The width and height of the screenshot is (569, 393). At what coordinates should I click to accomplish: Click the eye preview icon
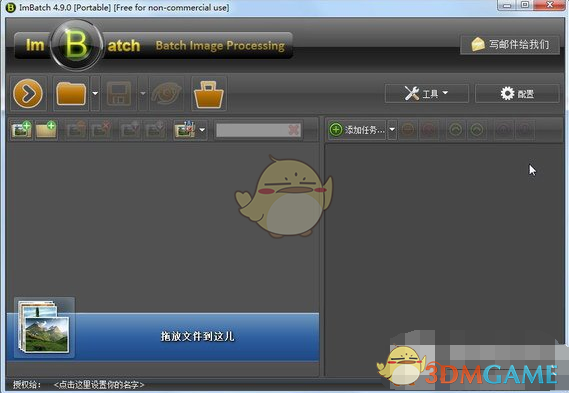point(167,93)
